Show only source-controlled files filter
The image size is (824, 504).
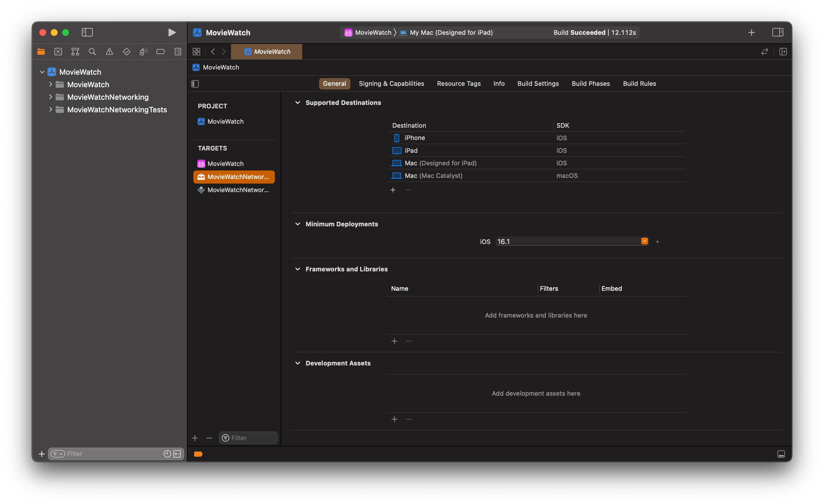pyautogui.click(x=177, y=454)
